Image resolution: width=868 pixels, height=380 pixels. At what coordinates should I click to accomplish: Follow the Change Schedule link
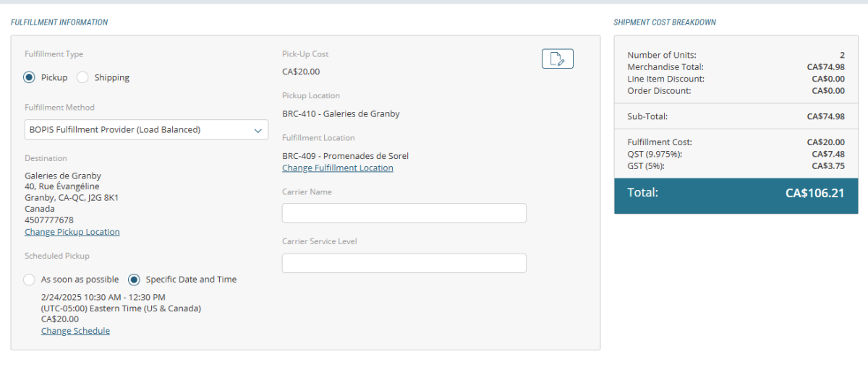(75, 331)
